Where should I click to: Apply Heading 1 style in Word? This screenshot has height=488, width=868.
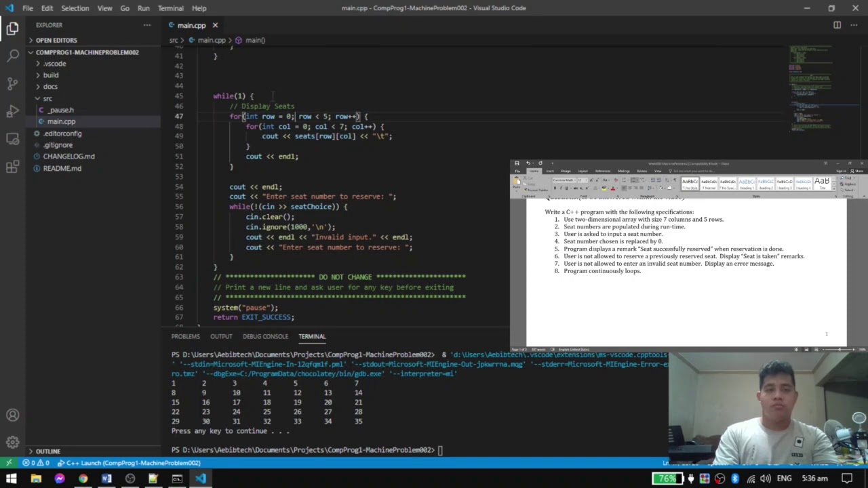(747, 183)
